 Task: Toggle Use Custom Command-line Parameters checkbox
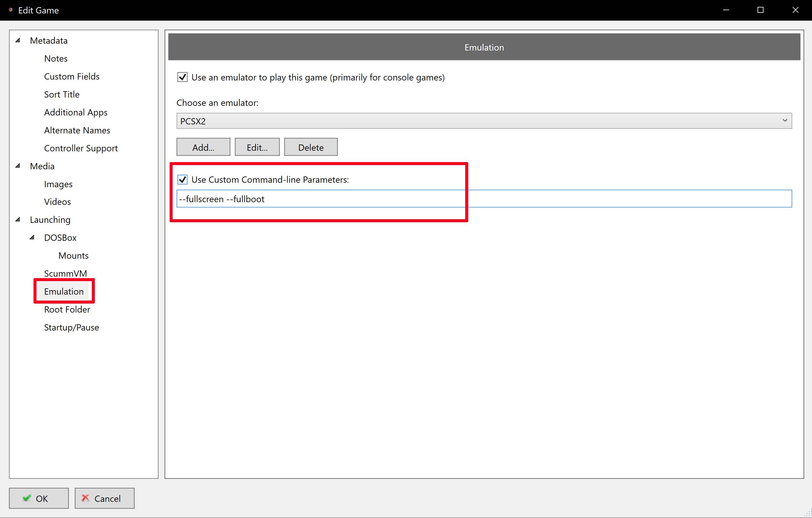point(183,179)
